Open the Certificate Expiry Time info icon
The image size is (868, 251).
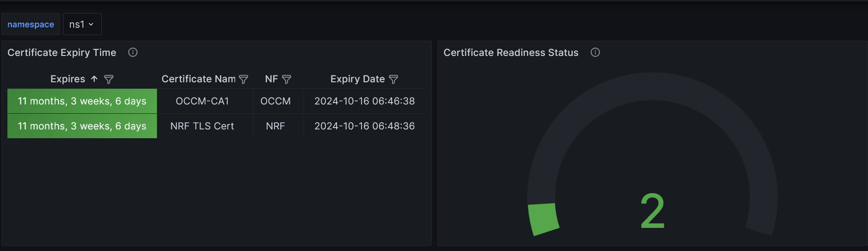click(x=133, y=52)
